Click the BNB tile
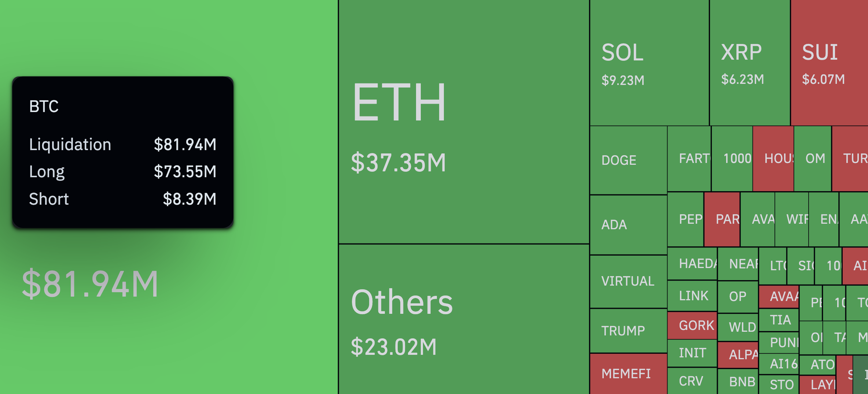Image resolution: width=868 pixels, height=394 pixels. coord(738,382)
